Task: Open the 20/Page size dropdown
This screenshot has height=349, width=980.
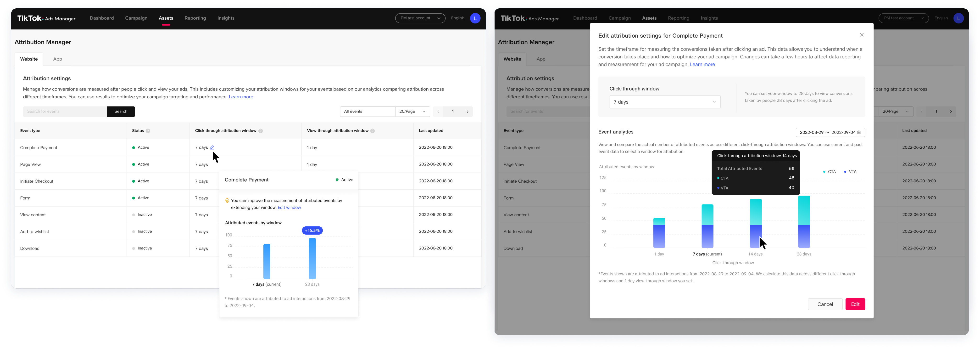Action: click(412, 112)
